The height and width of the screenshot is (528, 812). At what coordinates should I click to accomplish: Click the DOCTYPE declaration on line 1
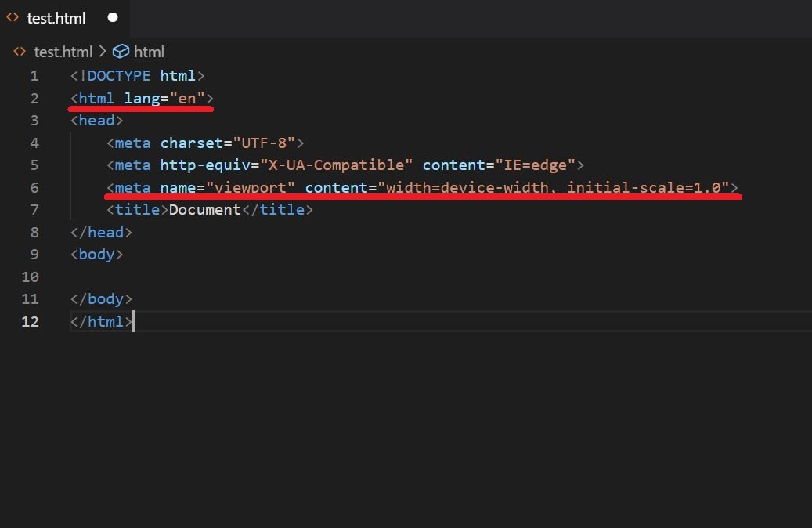click(137, 75)
